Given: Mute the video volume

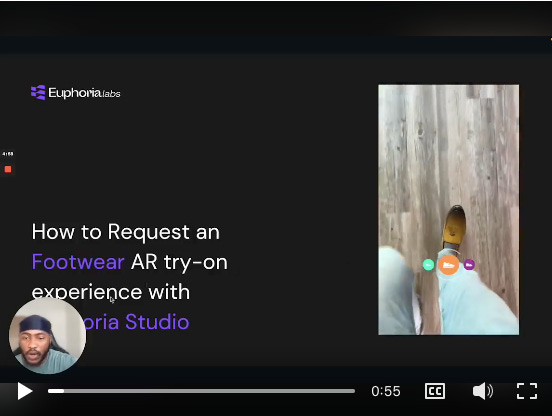Looking at the screenshot, I should tap(483, 391).
